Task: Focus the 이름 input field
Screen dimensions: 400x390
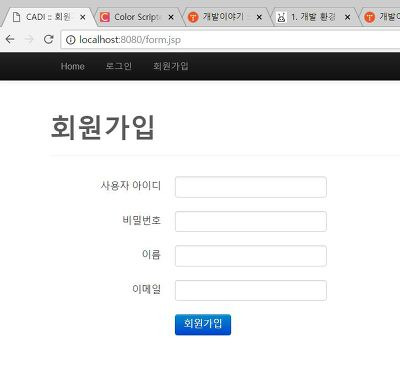Action: (251, 256)
